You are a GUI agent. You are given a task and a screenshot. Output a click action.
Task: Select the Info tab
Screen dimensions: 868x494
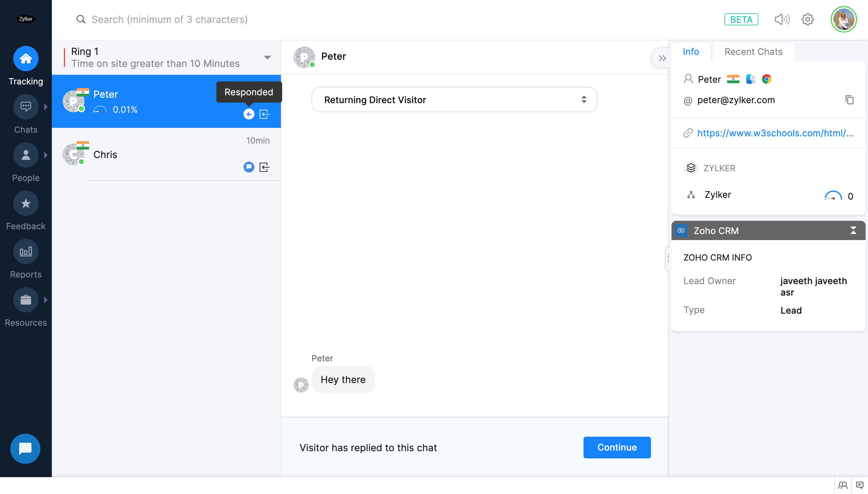pos(691,52)
